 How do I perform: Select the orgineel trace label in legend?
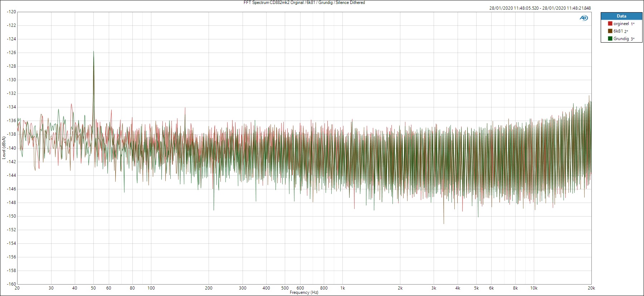click(x=621, y=24)
